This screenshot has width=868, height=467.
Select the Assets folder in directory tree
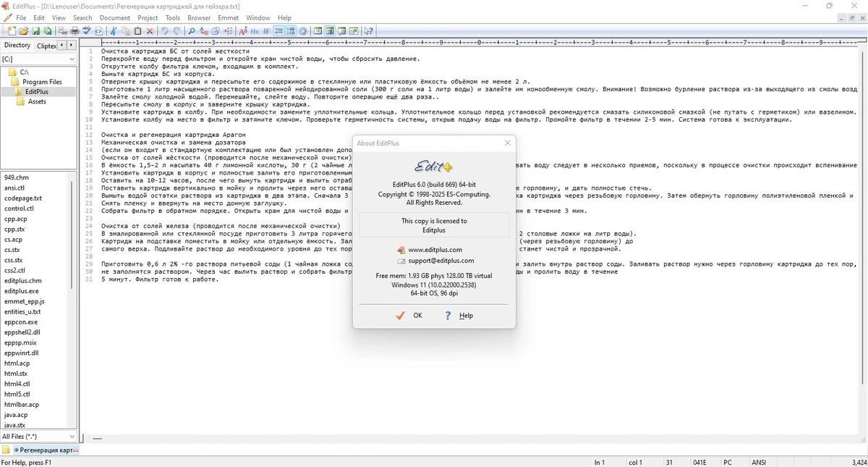point(37,101)
